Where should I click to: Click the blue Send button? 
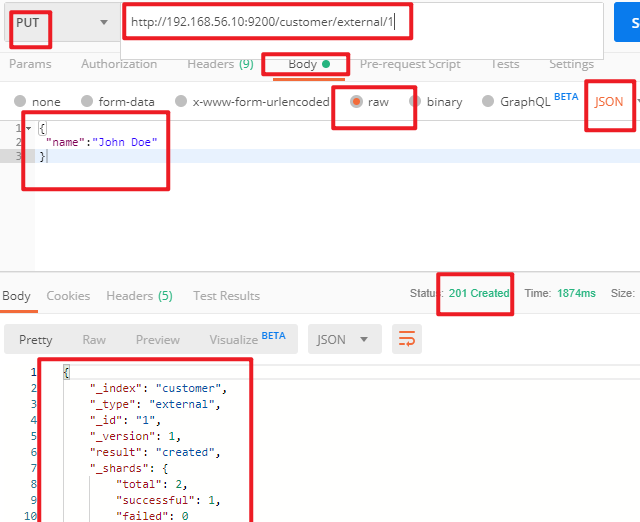[627, 22]
